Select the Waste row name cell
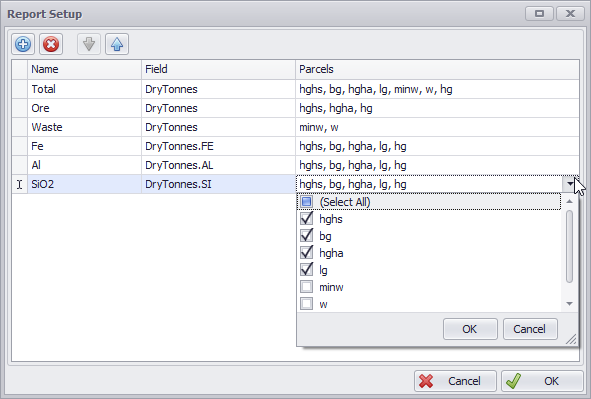591x399 pixels. tap(84, 127)
